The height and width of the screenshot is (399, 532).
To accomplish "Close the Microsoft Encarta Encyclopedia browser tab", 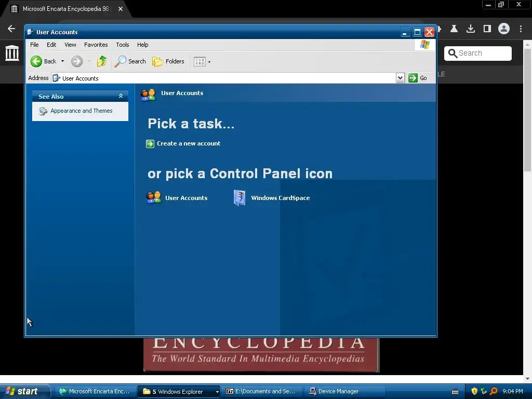I will pos(121,9).
